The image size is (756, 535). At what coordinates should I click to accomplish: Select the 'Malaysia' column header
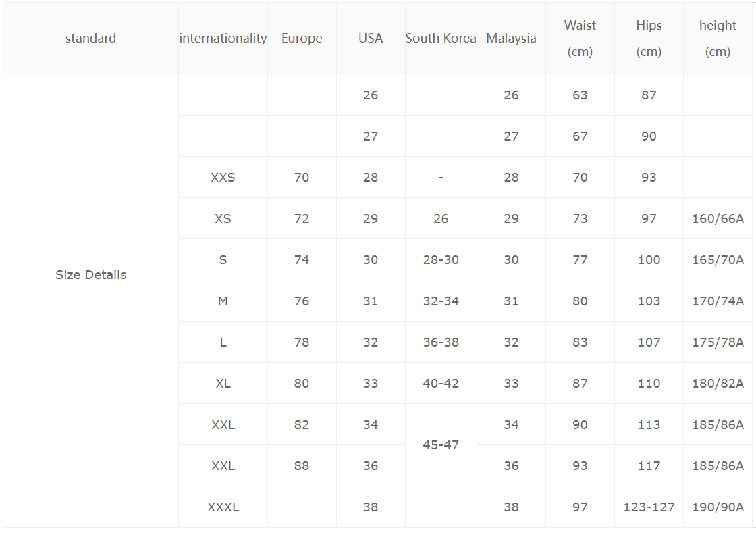point(511,39)
